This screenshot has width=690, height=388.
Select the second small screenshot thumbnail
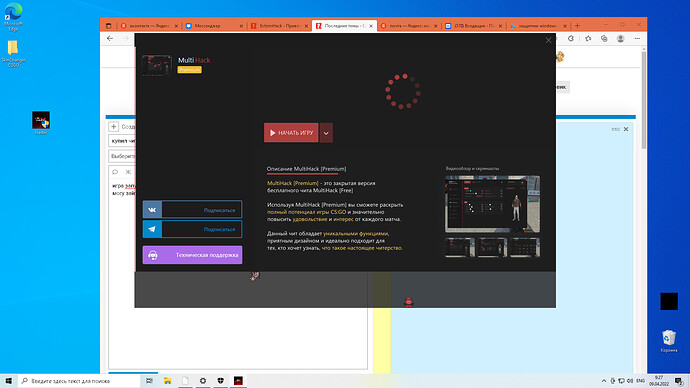(x=492, y=247)
